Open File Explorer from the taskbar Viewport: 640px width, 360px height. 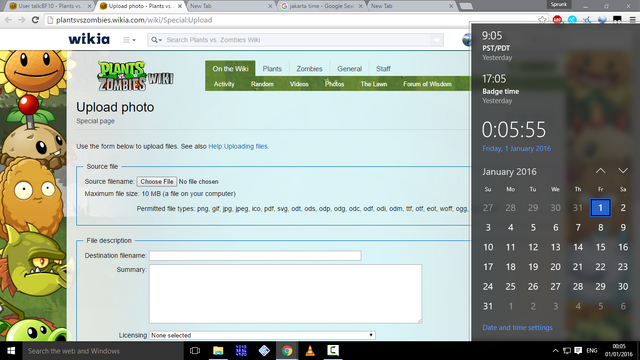(218, 351)
